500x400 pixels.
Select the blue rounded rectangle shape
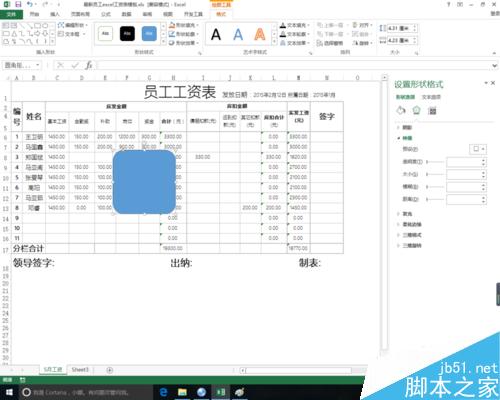point(144,182)
